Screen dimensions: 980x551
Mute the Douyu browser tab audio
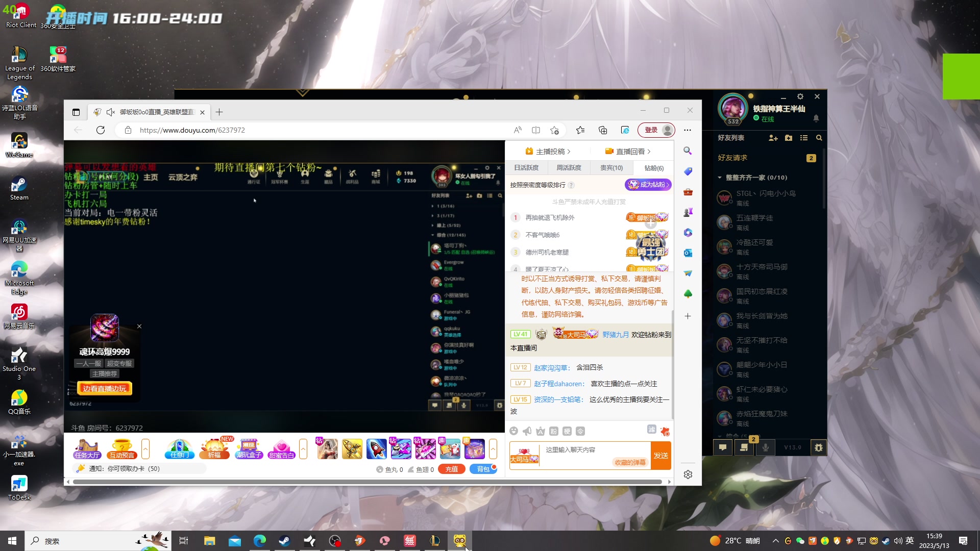click(111, 112)
